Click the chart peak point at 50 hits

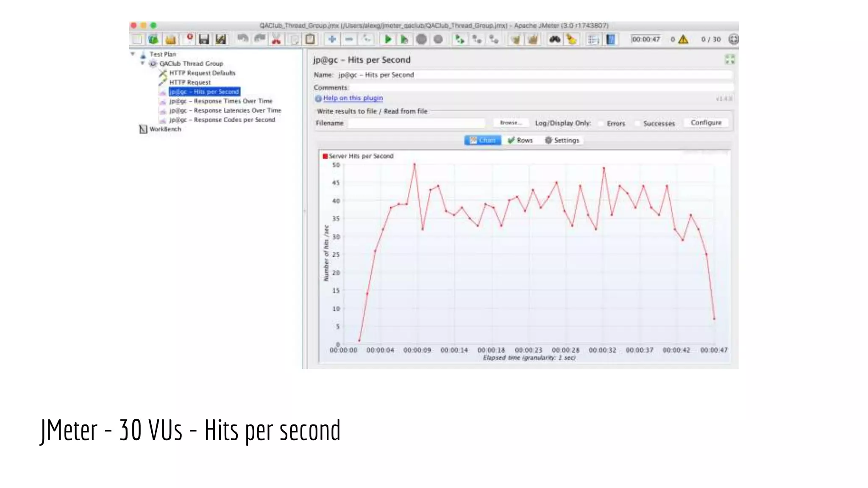[x=415, y=164]
